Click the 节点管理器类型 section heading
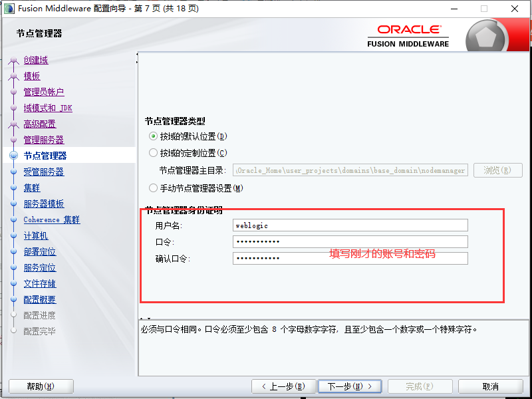 click(175, 121)
